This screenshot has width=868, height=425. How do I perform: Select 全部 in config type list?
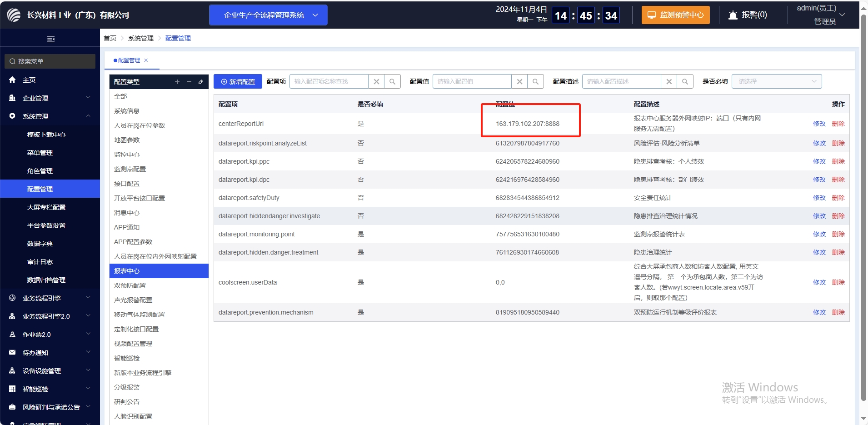tap(159, 96)
